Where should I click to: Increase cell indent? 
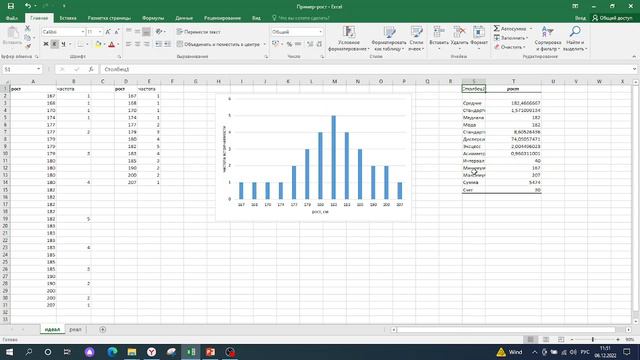[167, 44]
